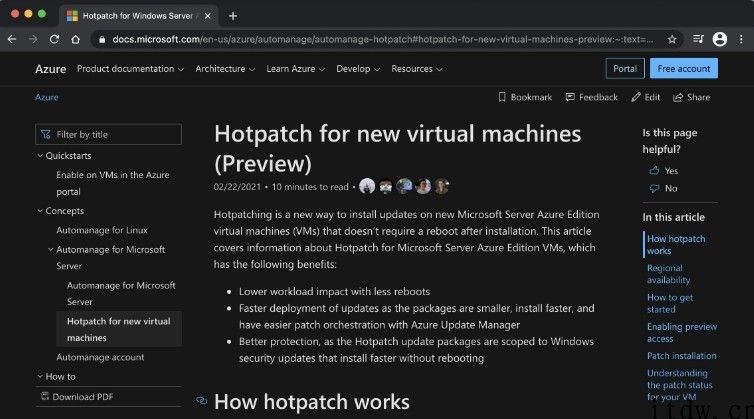Viewport: 754px width, 419px height.
Task: Open the Automanage account sidebar item
Action: (x=100, y=357)
